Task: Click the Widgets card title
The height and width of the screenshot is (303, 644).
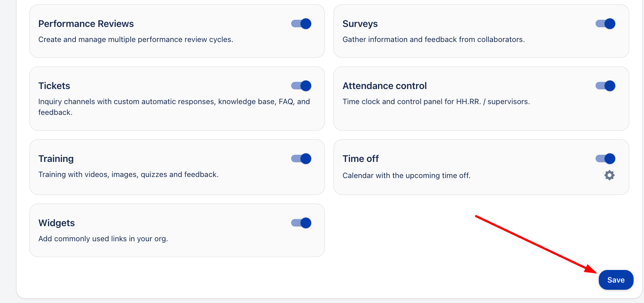Action: point(57,223)
